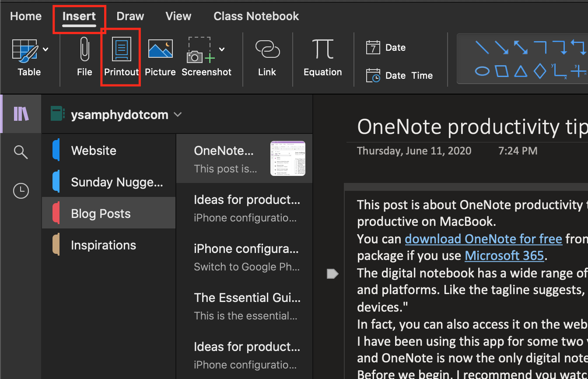Select the single-headed arrow shape

pyautogui.click(x=501, y=47)
